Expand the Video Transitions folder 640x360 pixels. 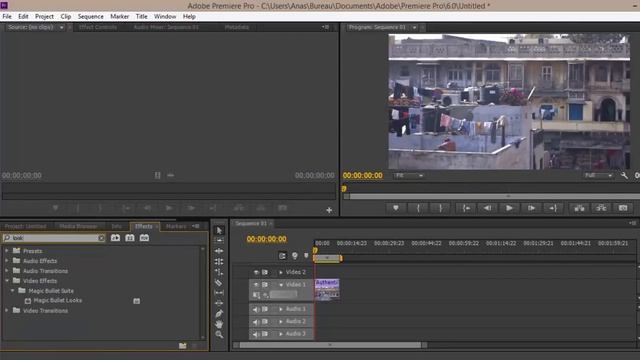[7, 310]
